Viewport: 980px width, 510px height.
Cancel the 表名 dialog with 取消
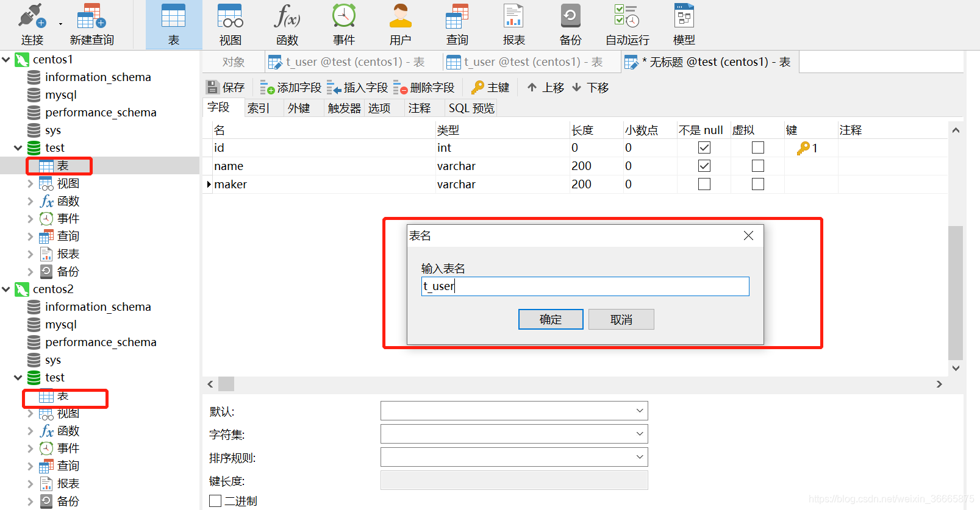621,319
